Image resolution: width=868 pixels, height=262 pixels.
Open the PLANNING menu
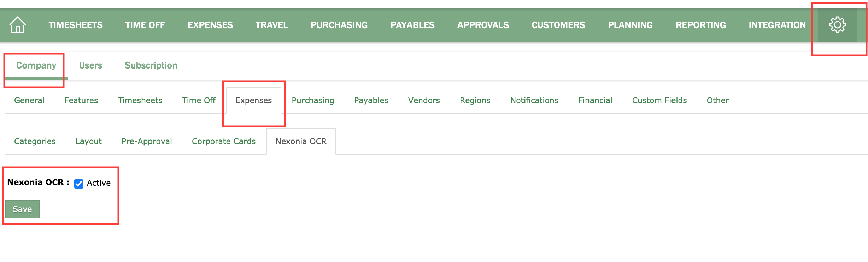(630, 25)
